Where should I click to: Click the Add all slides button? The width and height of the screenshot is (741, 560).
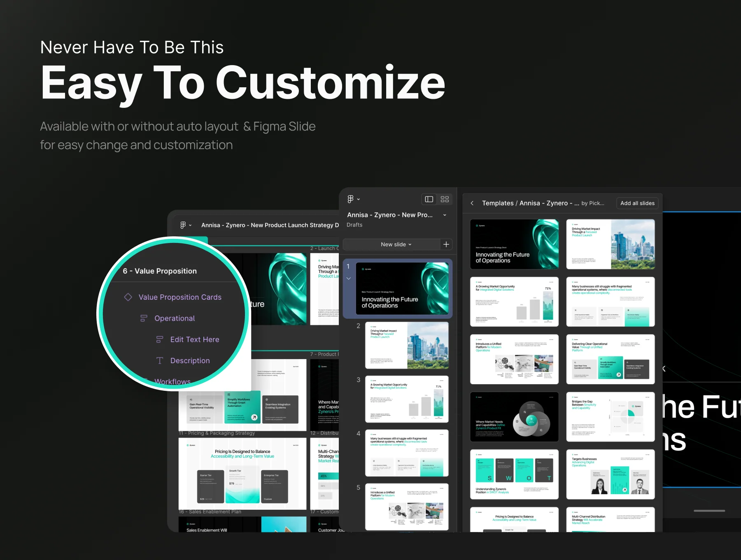(637, 203)
